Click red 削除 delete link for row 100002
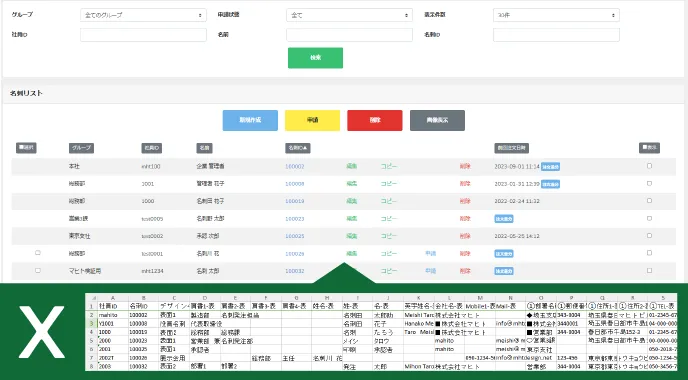Viewport: 688px width, 380px height. pos(465,166)
